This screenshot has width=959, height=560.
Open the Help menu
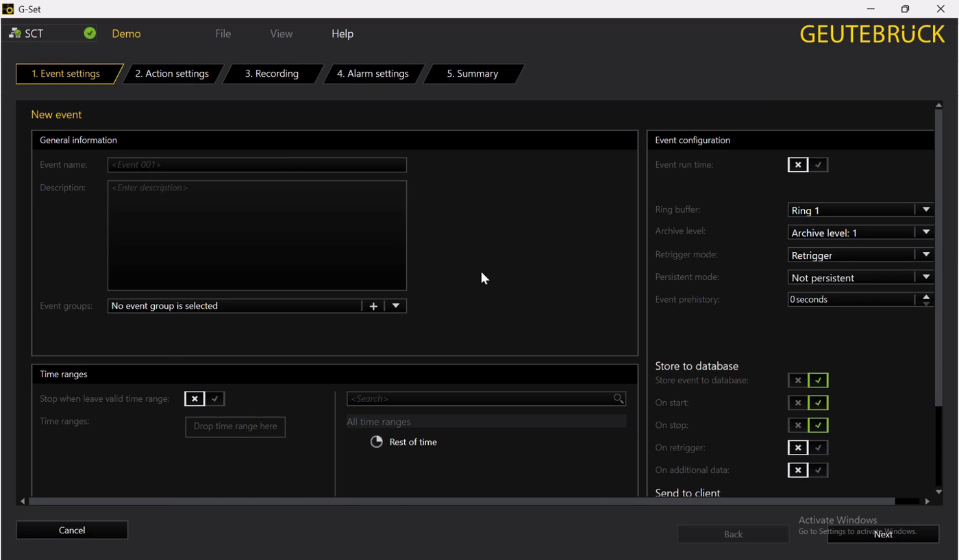coord(342,34)
